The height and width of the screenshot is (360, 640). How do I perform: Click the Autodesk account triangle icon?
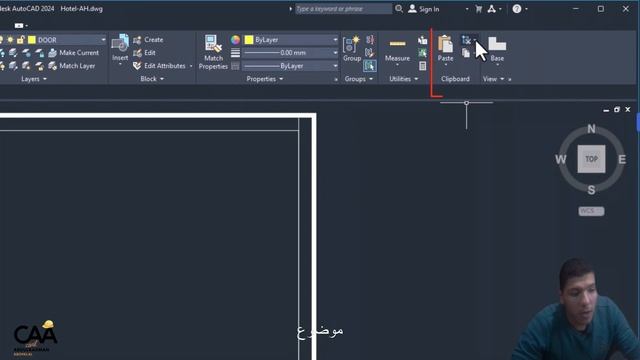click(x=491, y=9)
